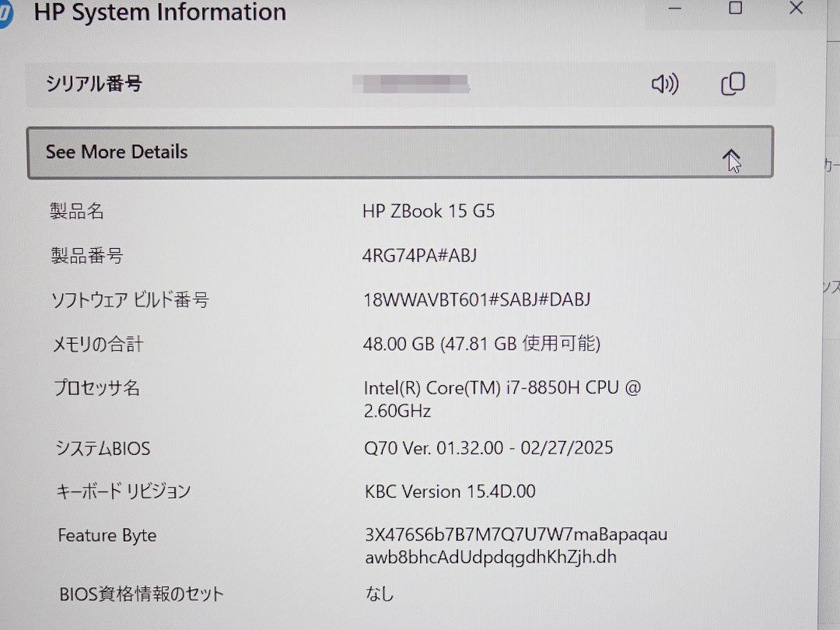The height and width of the screenshot is (630, 840).
Task: Minimize the HP System Information window
Action: tap(675, 9)
